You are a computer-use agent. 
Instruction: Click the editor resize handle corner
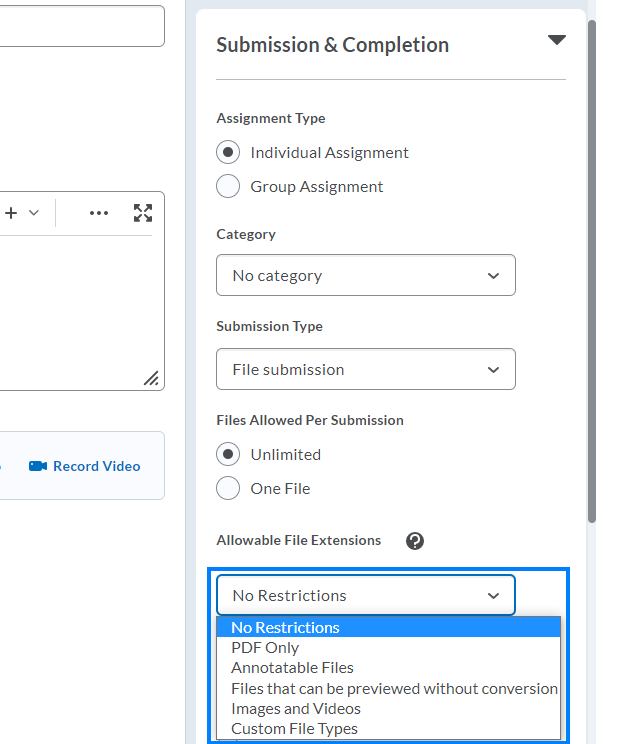151,378
